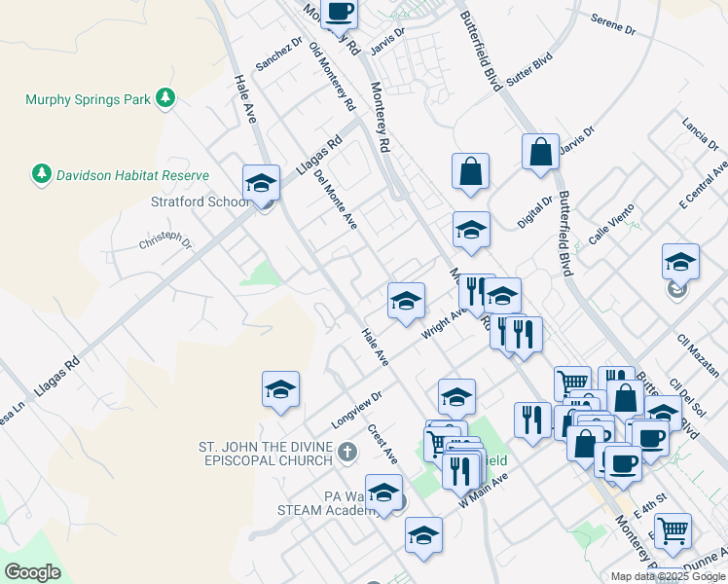The height and width of the screenshot is (584, 728).
Task: Click the school marker below W Main Ave
Action: pos(423,536)
